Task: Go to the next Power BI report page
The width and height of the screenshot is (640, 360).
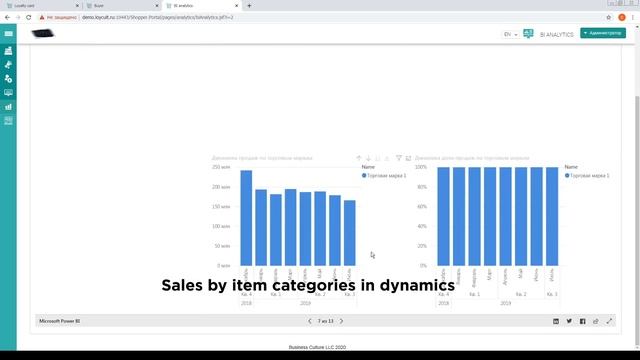Action: coord(342,321)
